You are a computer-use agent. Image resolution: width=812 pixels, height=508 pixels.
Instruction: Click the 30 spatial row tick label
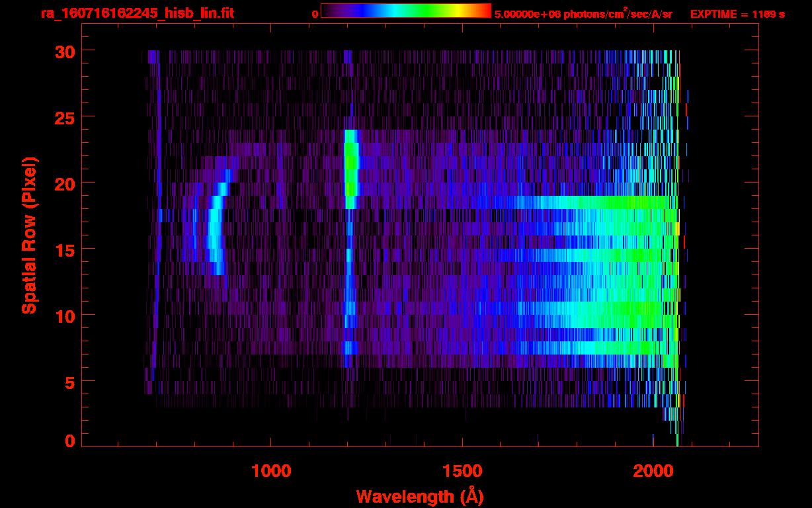click(63, 51)
